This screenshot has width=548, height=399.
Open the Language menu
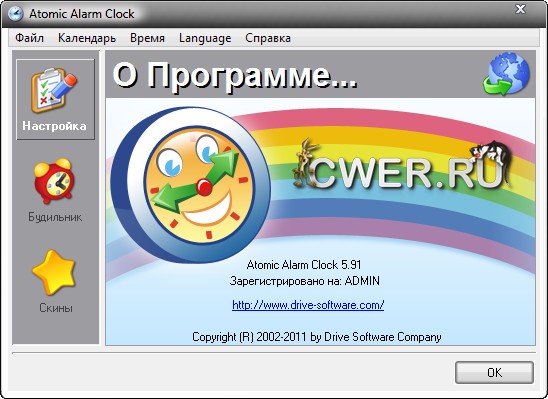click(x=205, y=38)
